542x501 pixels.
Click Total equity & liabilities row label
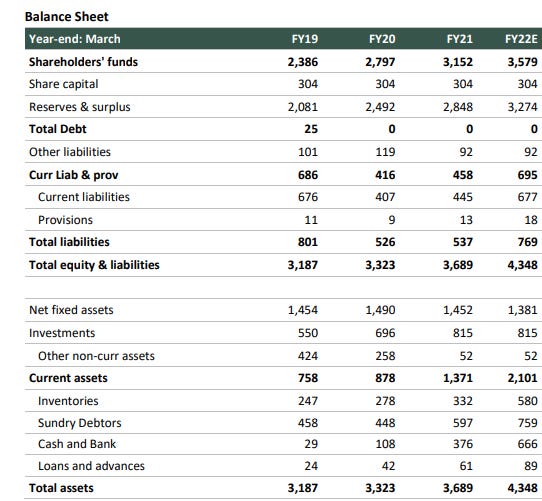point(94,265)
